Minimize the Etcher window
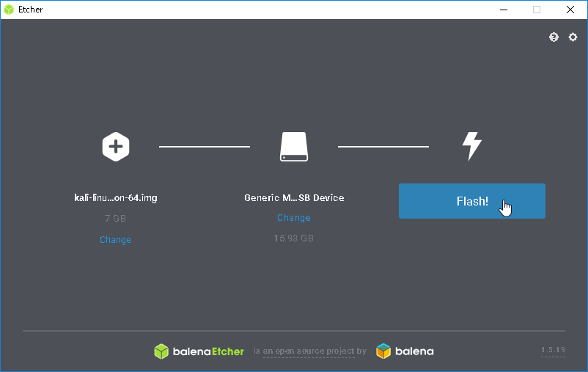This screenshot has width=588, height=372. click(x=504, y=10)
